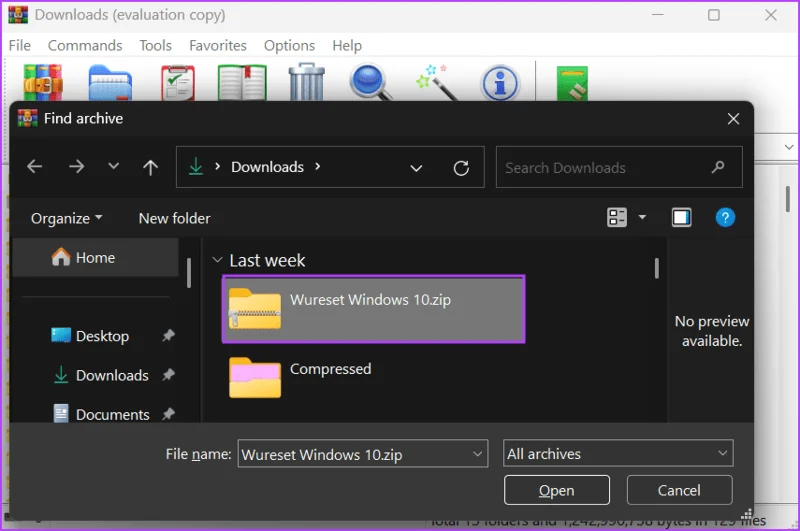Click the Compressed folder icon
The height and width of the screenshot is (531, 800).
255,377
